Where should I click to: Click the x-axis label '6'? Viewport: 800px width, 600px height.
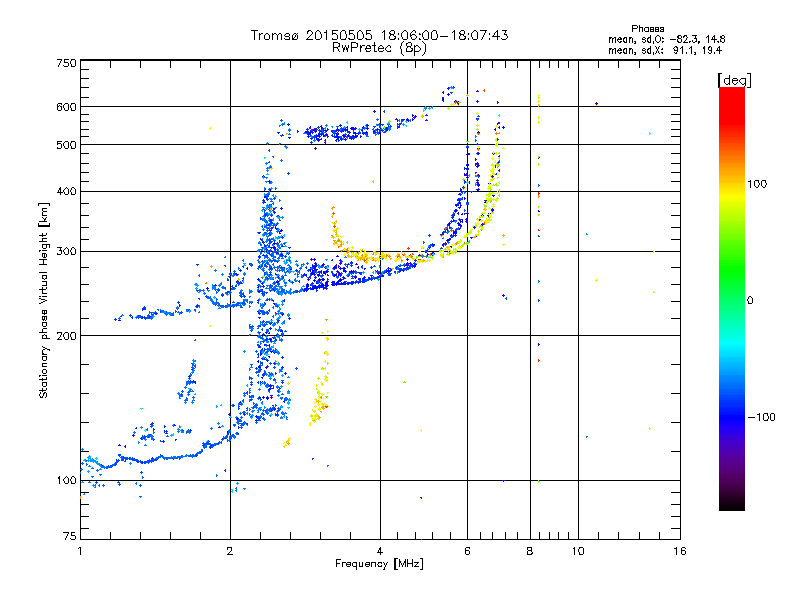click(467, 551)
